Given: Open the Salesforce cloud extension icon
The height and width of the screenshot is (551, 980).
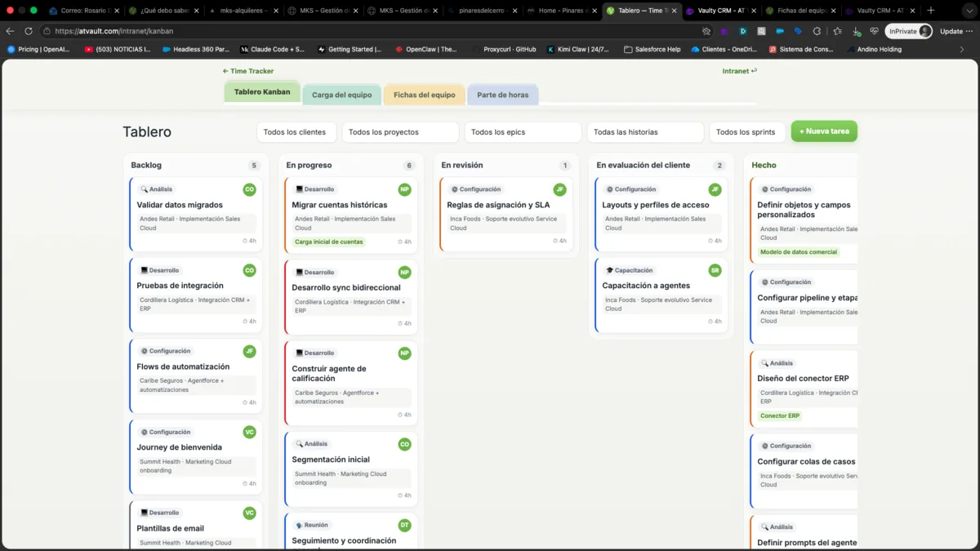Looking at the screenshot, I should point(780,31).
